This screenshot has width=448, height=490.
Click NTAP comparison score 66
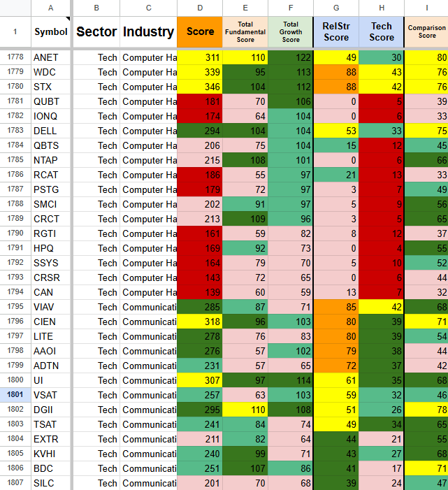[426, 160]
